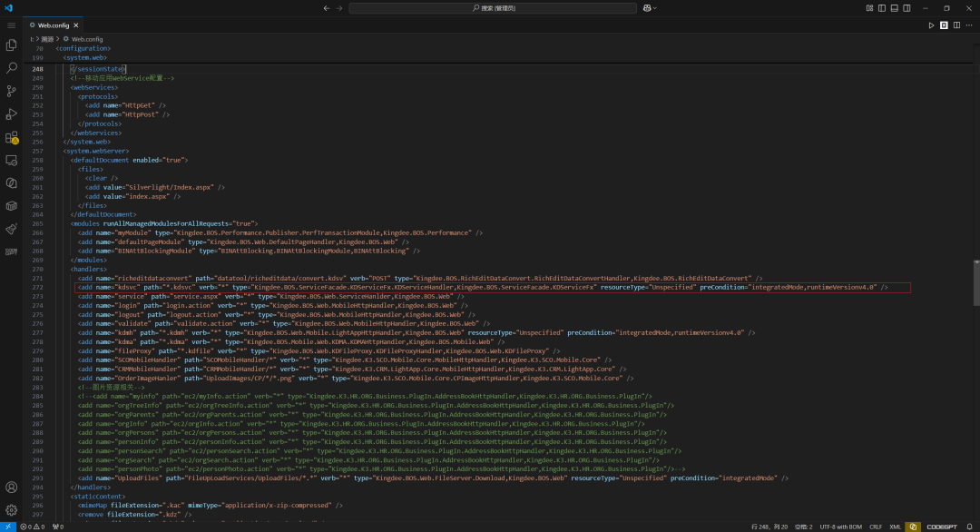Click the notifications bell in the status bar
980x532 pixels.
[969, 527]
